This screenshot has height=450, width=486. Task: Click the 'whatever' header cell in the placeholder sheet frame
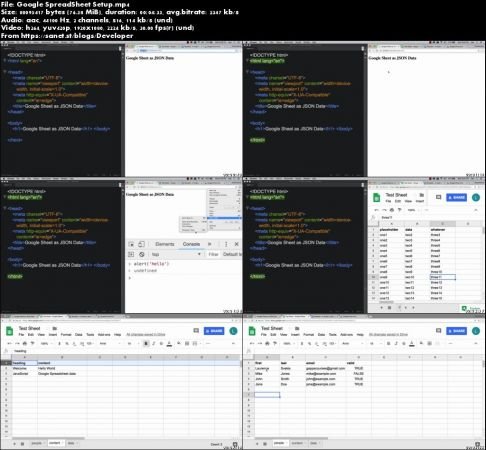[442, 230]
